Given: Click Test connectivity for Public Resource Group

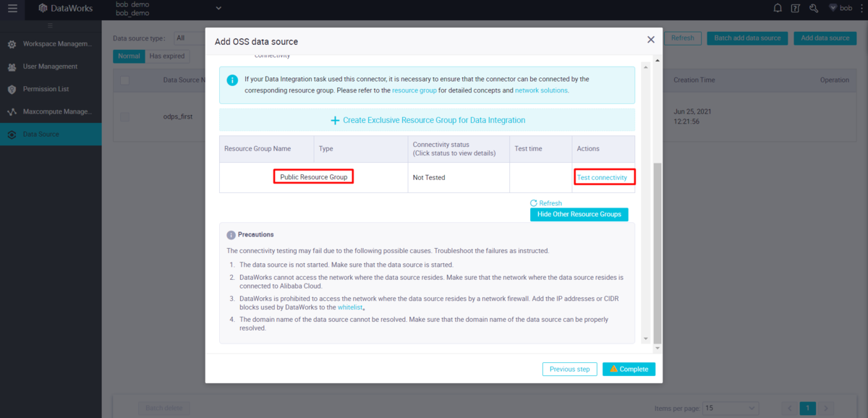Looking at the screenshot, I should point(602,177).
